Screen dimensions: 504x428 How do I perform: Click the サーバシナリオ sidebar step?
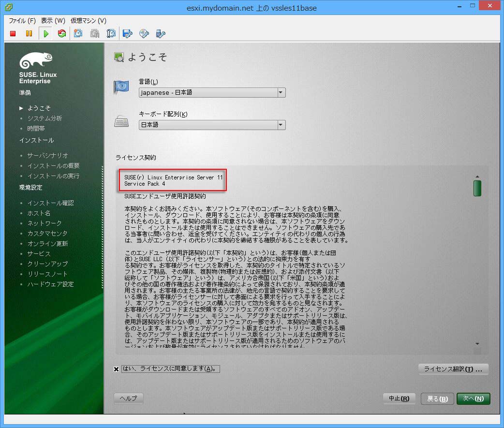click(x=47, y=156)
